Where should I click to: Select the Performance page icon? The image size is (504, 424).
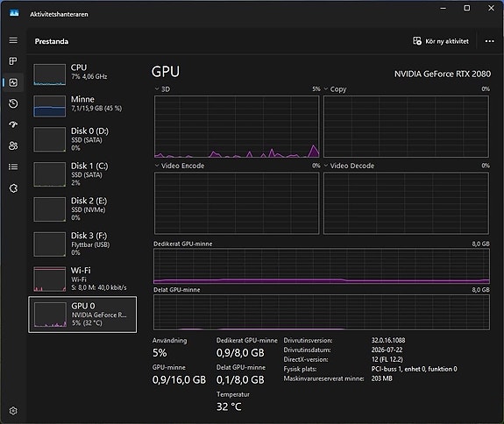[13, 82]
